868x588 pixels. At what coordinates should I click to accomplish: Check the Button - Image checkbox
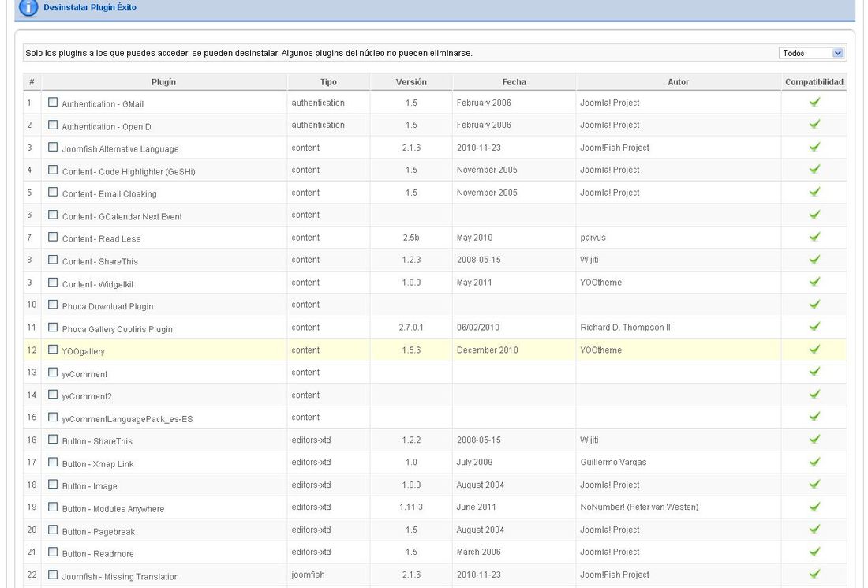[53, 484]
